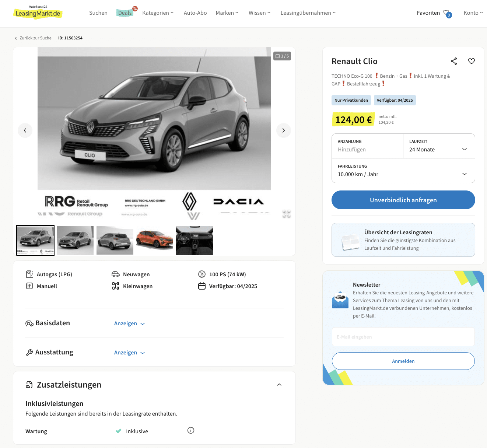Click Wartung info circle icon
Viewport: 487px width, 448px height.
tap(191, 430)
